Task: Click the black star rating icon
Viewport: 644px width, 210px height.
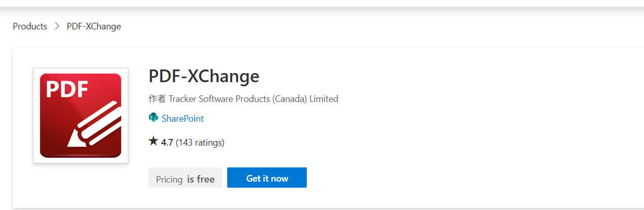Action: (153, 142)
